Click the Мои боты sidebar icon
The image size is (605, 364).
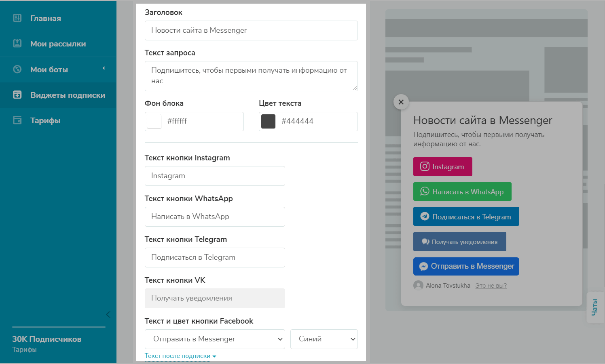click(17, 69)
